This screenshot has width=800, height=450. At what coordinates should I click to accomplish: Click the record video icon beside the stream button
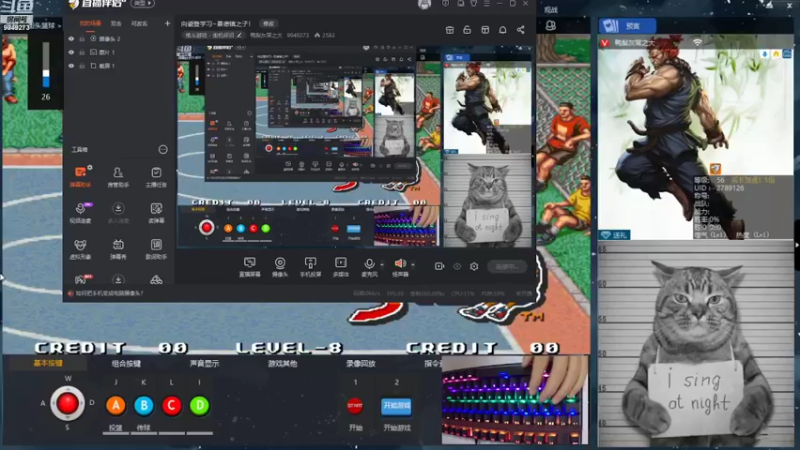(439, 266)
